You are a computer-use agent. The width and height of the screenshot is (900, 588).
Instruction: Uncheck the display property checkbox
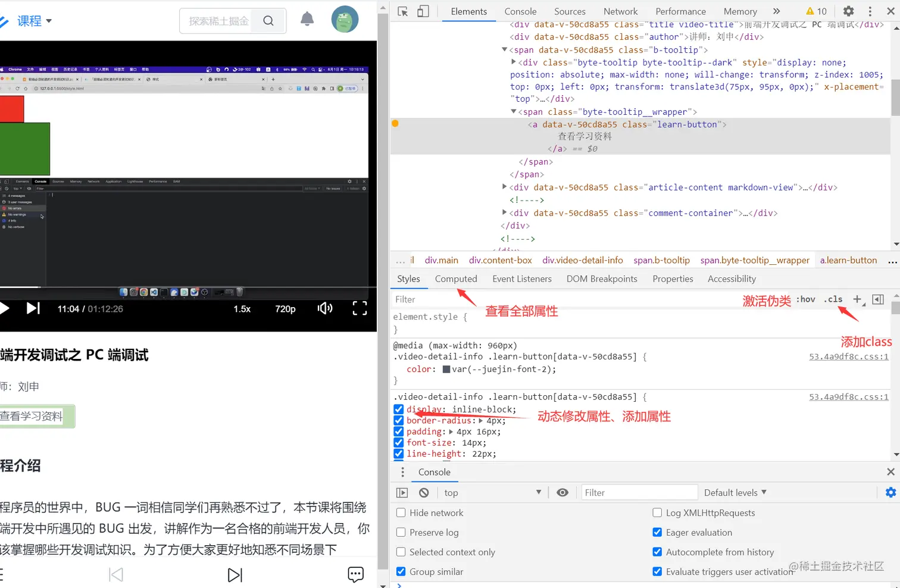pos(399,409)
